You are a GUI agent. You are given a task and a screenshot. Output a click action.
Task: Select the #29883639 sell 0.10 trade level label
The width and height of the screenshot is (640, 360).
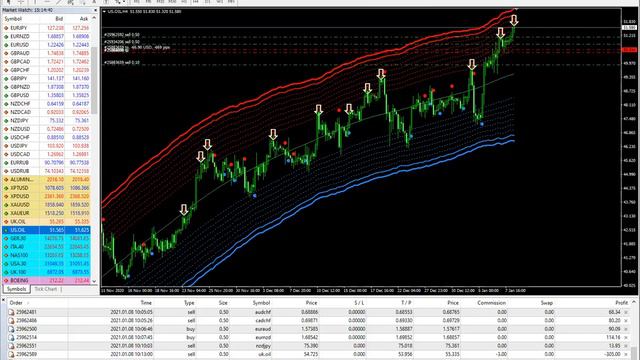122,63
